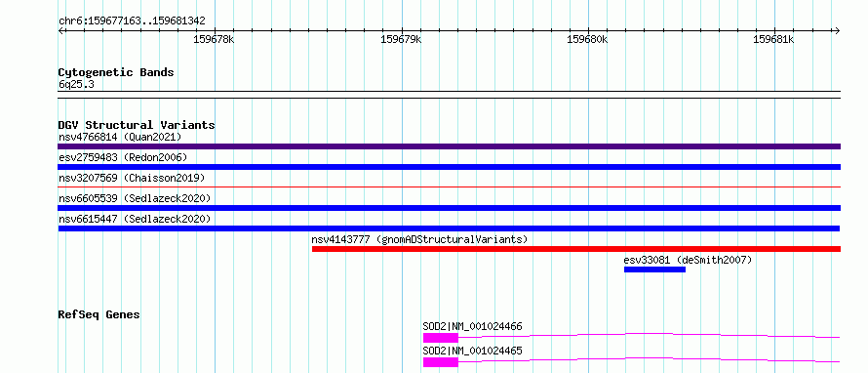This screenshot has height=373, width=868.
Task: Click the 6q25.3 band label
Action: (76, 84)
